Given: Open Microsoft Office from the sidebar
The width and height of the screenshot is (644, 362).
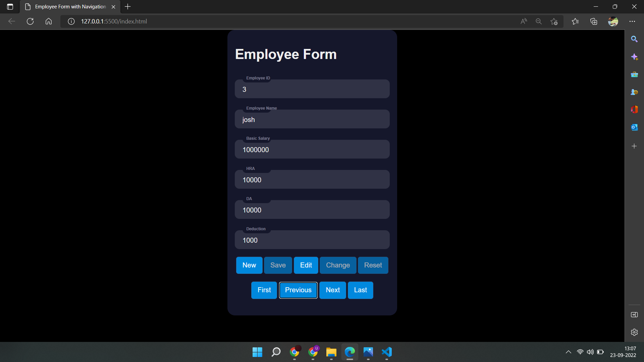Looking at the screenshot, I should click(634, 109).
